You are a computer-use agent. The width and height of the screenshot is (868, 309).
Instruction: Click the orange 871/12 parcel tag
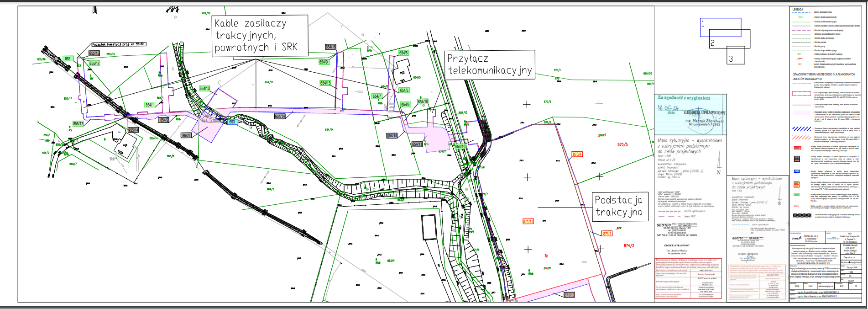(x=528, y=221)
